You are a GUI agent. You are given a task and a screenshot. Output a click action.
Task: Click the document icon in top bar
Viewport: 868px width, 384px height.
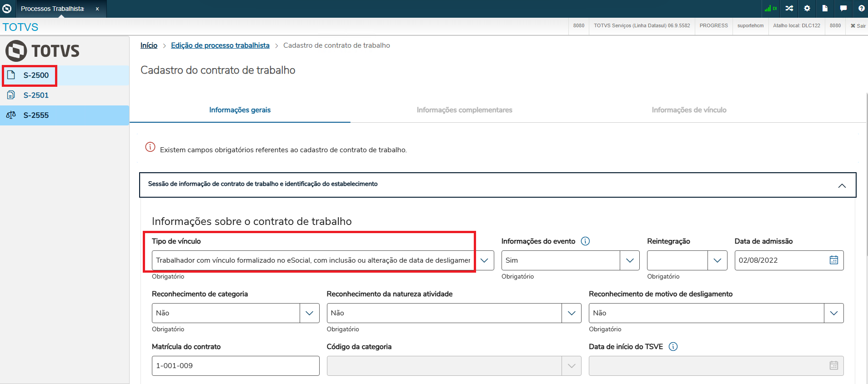tap(825, 8)
